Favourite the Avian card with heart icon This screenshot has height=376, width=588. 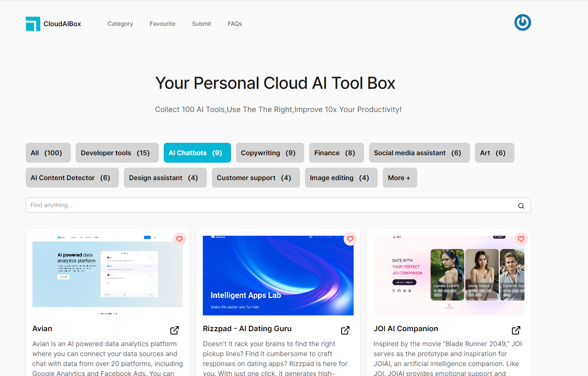[180, 239]
